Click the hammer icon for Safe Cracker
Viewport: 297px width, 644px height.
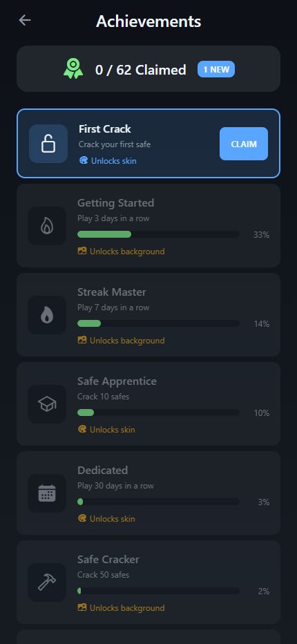47,583
